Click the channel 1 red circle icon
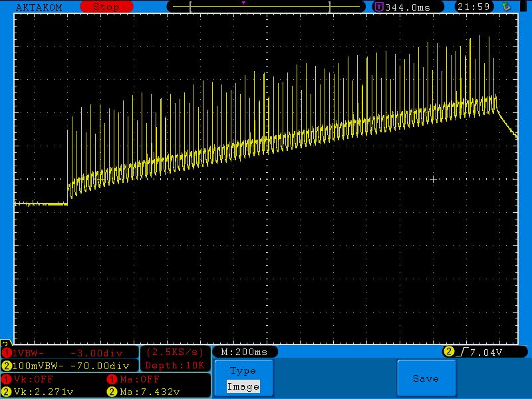 pos(7,352)
